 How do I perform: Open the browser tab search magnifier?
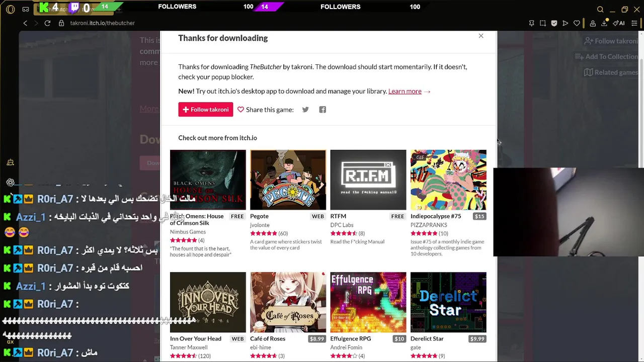(x=600, y=10)
